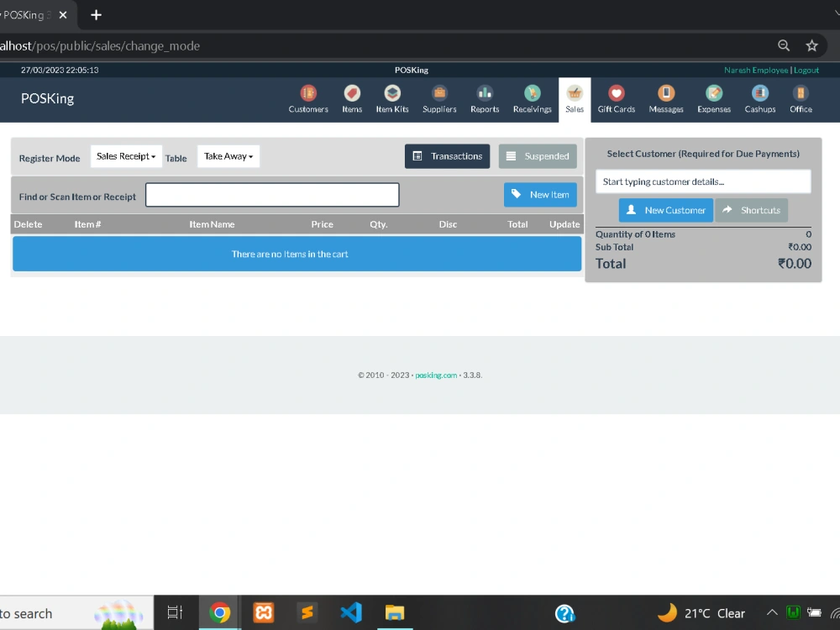The width and height of the screenshot is (840, 630).
Task: Expand the Sales Receipt register mode dropdown
Action: click(126, 156)
